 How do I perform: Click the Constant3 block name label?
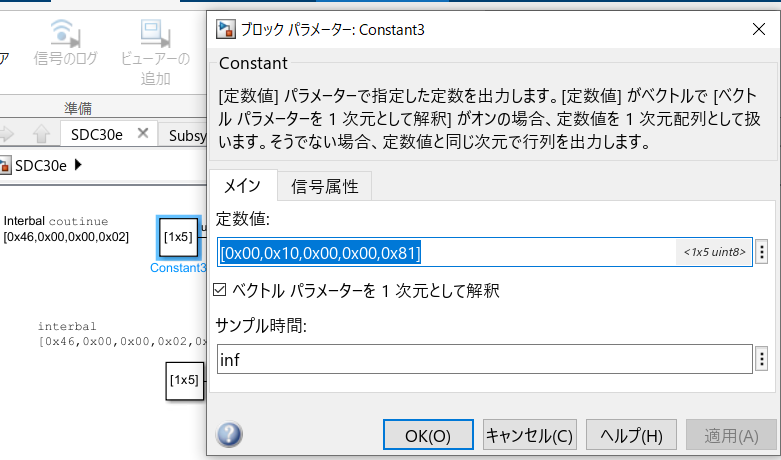(178, 268)
